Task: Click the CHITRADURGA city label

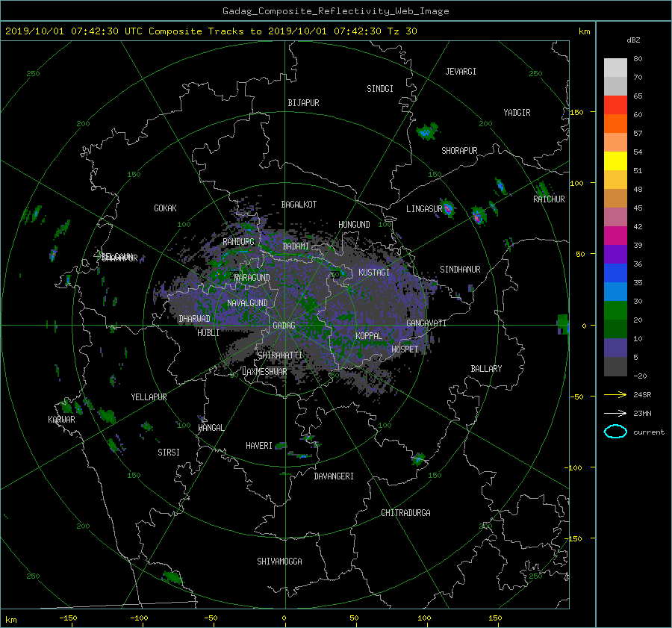Action: pos(405,513)
